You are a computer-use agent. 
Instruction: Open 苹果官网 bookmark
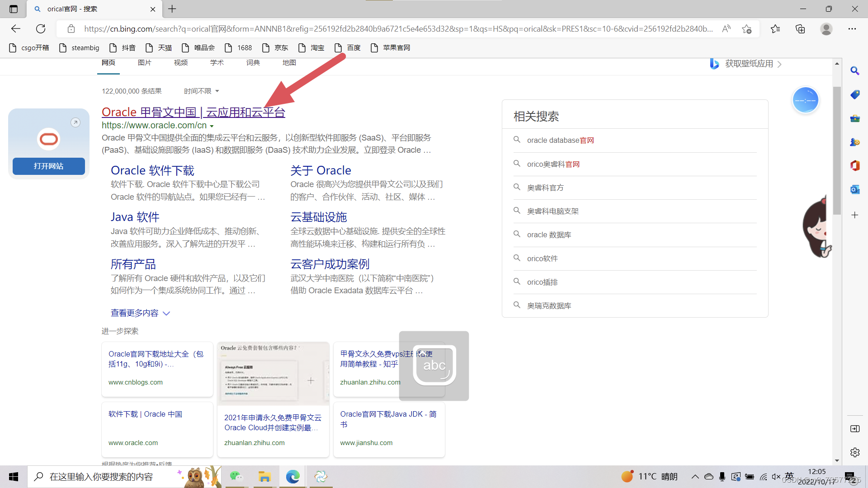[390, 47]
